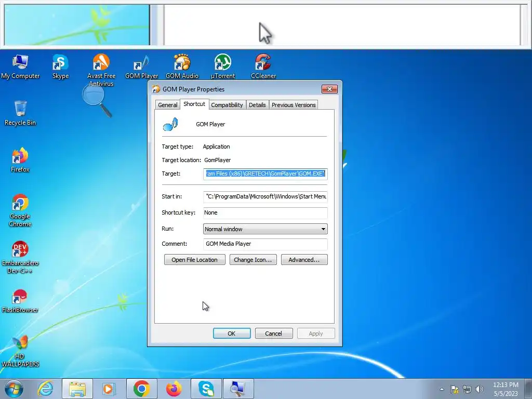Show hidden system tray icons
The image size is (532, 399).
pyautogui.click(x=442, y=389)
